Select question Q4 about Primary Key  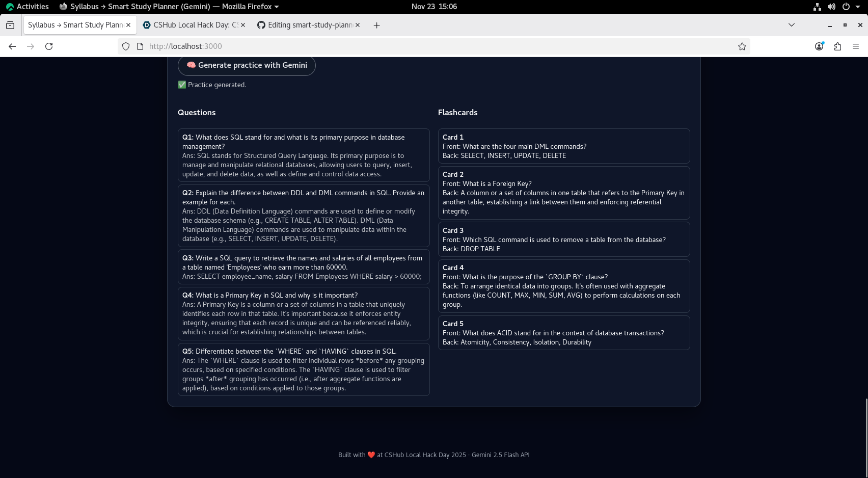click(x=304, y=313)
